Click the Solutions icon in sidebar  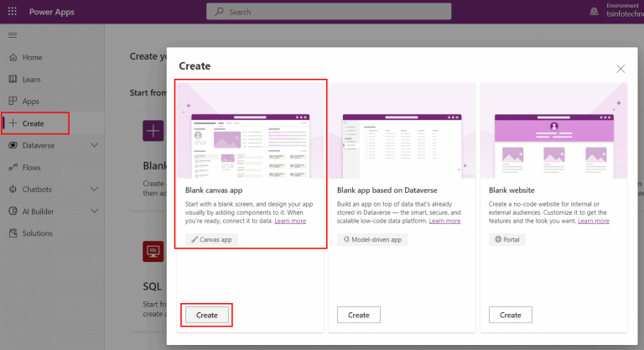click(x=13, y=233)
